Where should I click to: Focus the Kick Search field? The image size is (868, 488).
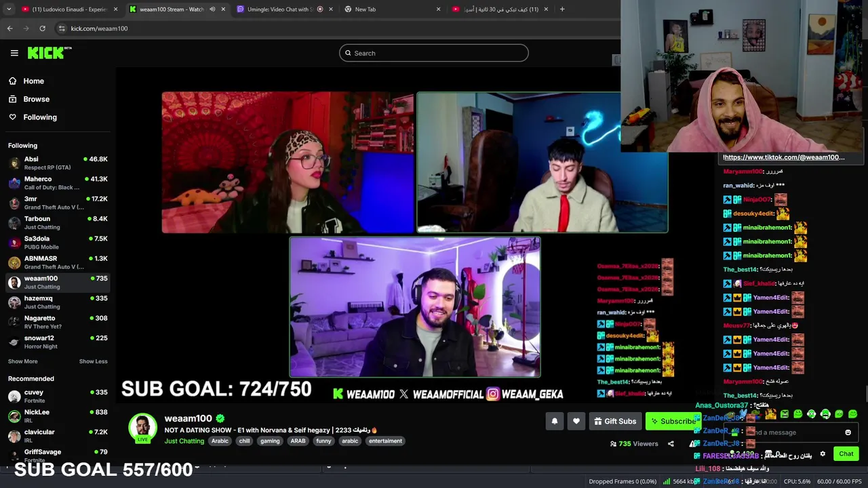(x=434, y=53)
